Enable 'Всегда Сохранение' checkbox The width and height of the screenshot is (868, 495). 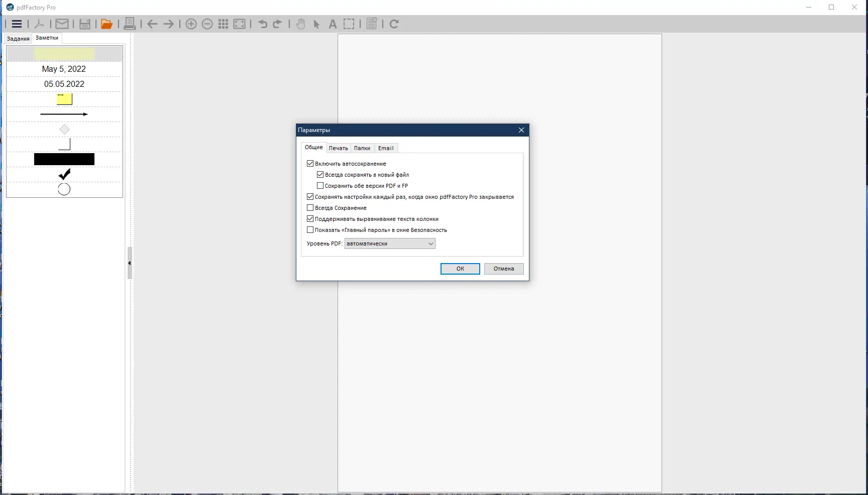(310, 208)
